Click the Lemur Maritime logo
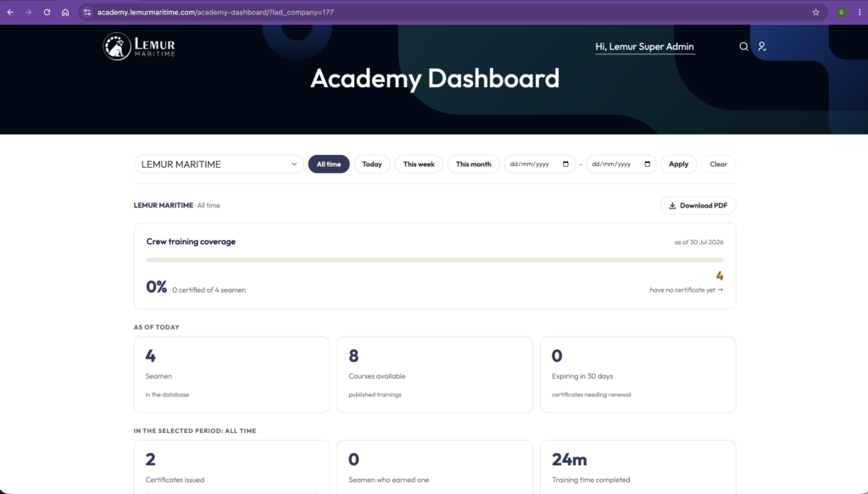 pyautogui.click(x=140, y=47)
